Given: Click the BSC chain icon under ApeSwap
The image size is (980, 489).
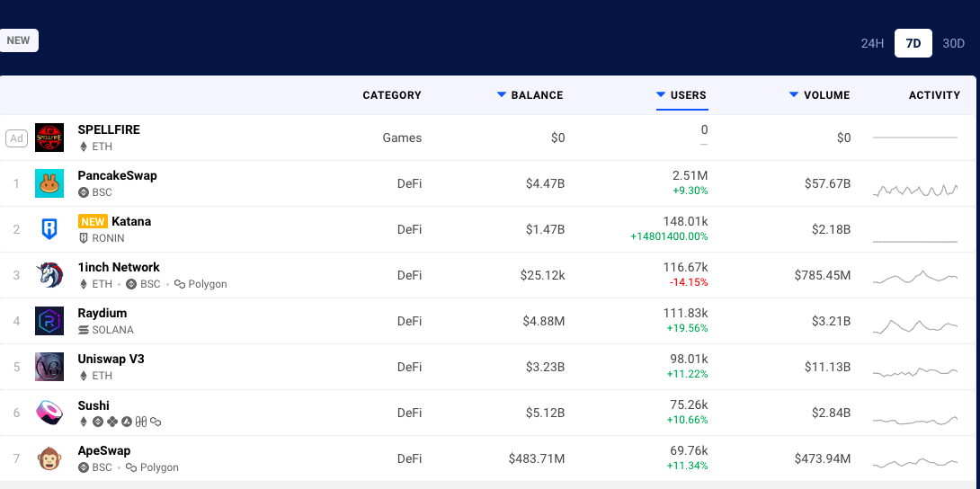Looking at the screenshot, I should click(x=83, y=467).
